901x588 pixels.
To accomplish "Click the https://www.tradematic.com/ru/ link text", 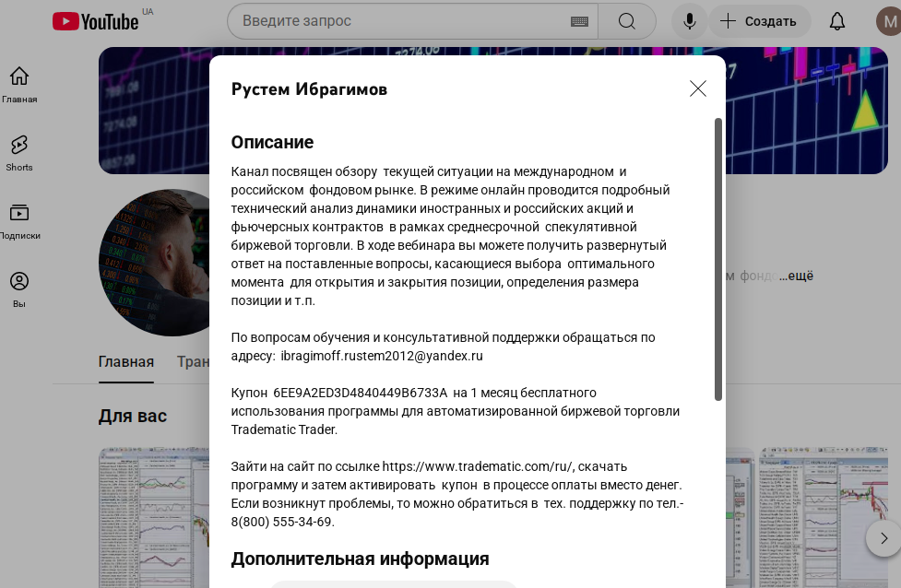I will (x=478, y=466).
